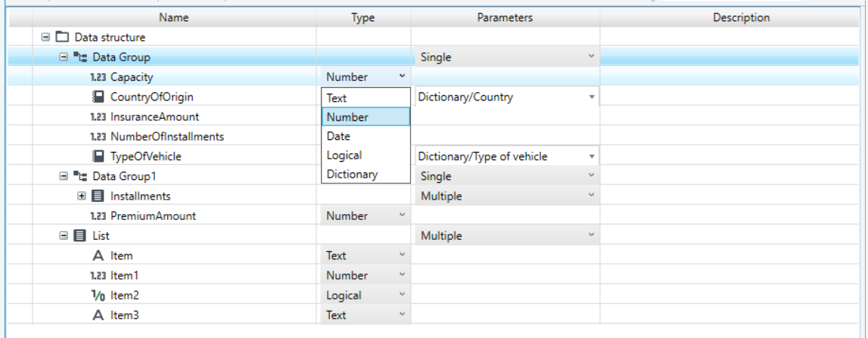Select the Capacity row name
868x338 pixels.
click(x=132, y=77)
